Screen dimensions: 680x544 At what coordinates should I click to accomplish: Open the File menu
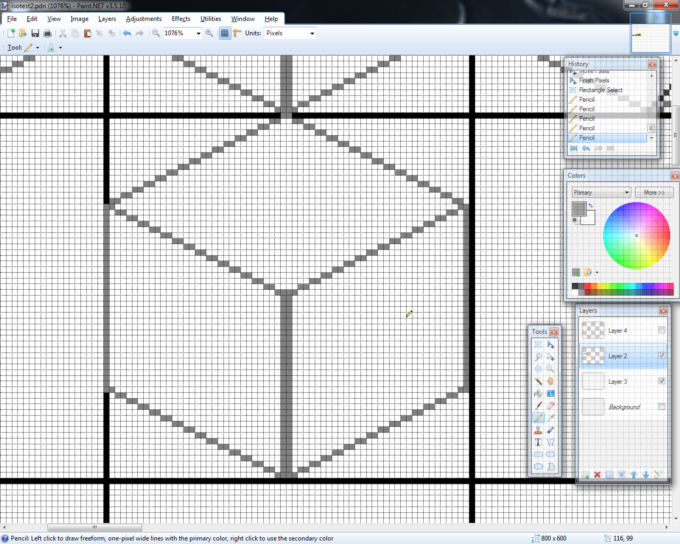pyautogui.click(x=12, y=19)
